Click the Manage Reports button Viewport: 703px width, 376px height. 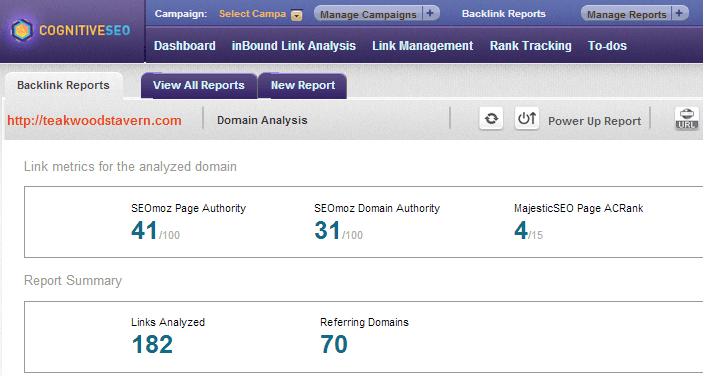[626, 14]
